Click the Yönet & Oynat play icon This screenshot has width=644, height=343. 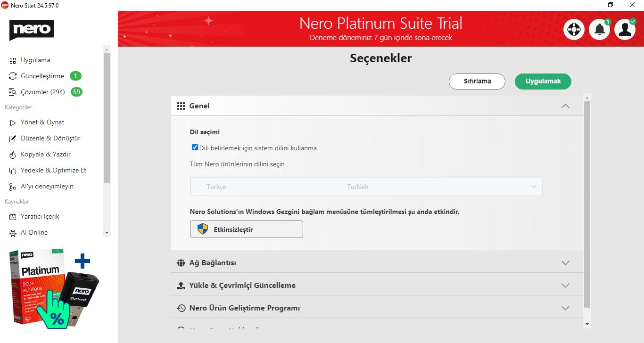13,122
